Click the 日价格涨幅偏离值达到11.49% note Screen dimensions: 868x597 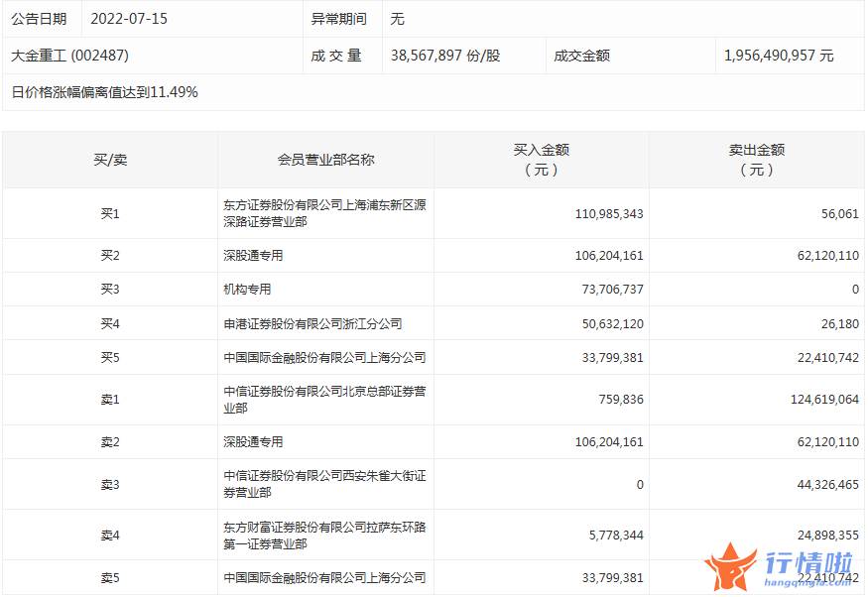pos(104,92)
